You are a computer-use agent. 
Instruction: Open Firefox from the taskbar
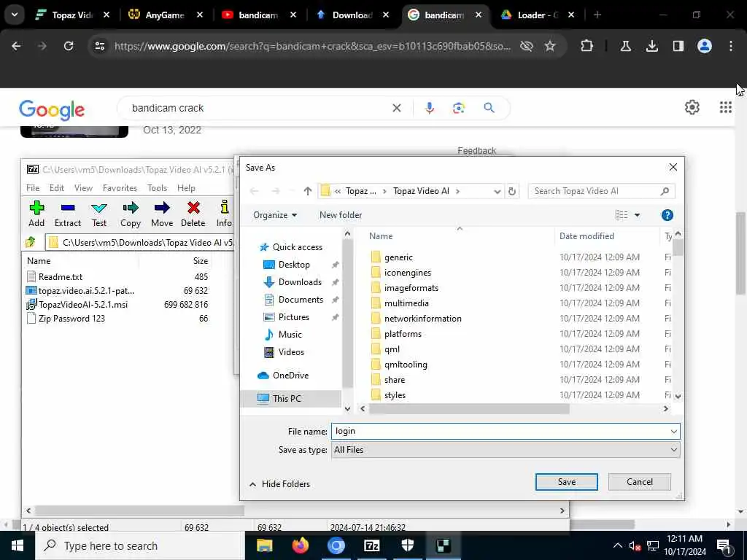pyautogui.click(x=300, y=545)
